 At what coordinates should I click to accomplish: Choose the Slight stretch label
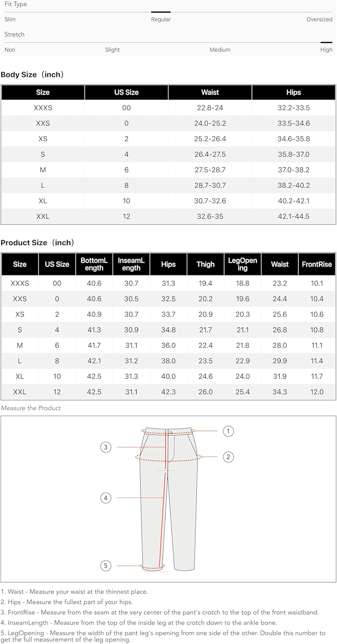click(112, 50)
